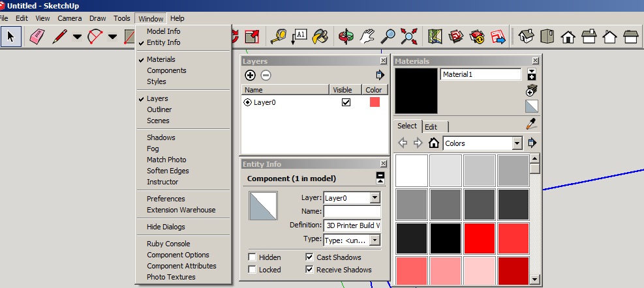Open the Layers panel details menu arrow
Image resolution: width=644 pixels, height=288 pixels.
pyautogui.click(x=380, y=75)
